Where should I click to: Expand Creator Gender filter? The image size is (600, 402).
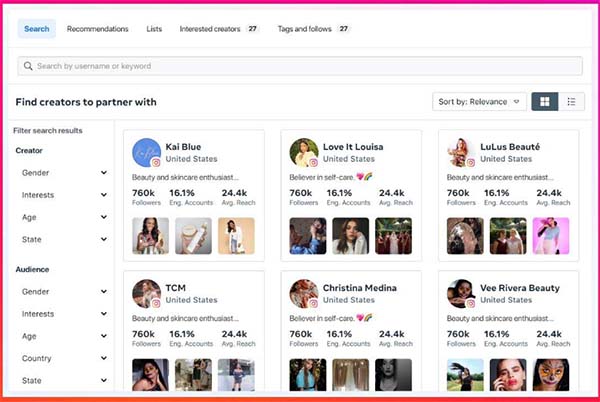tap(64, 173)
